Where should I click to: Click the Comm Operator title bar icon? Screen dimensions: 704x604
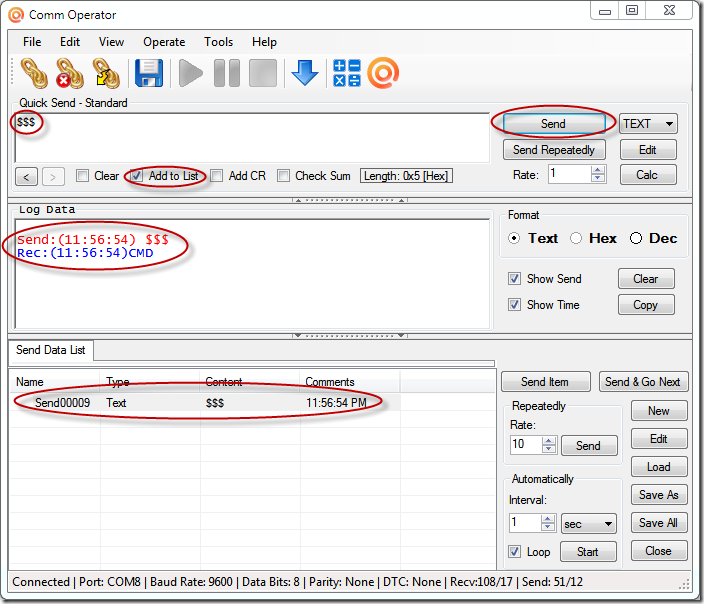point(16,15)
